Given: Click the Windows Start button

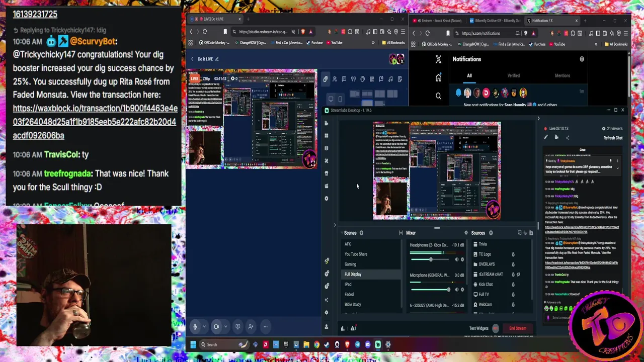Looking at the screenshot, I should click(193, 344).
